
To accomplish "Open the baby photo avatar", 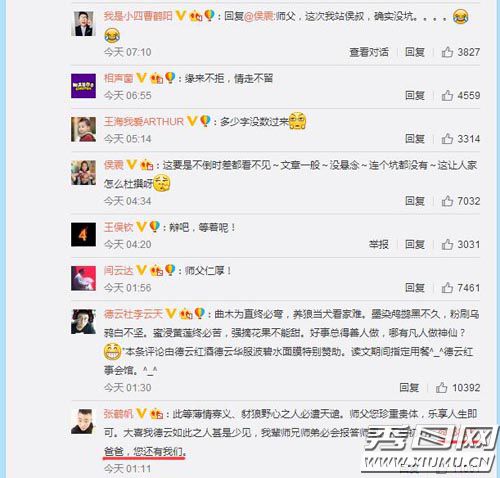I will click(83, 129).
